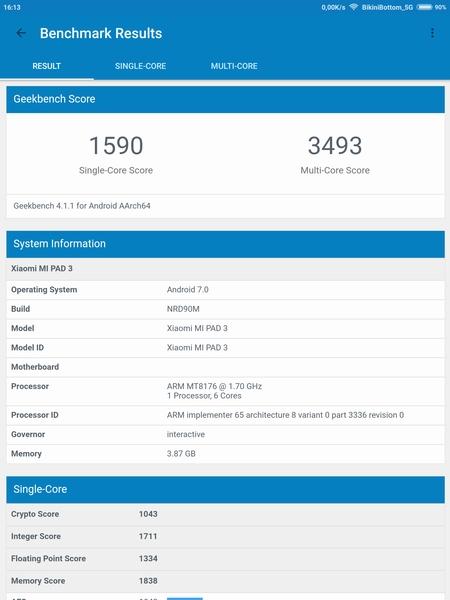Tap the Wi-Fi status icon
Viewport: 450px width, 600px height.
[x=354, y=7]
